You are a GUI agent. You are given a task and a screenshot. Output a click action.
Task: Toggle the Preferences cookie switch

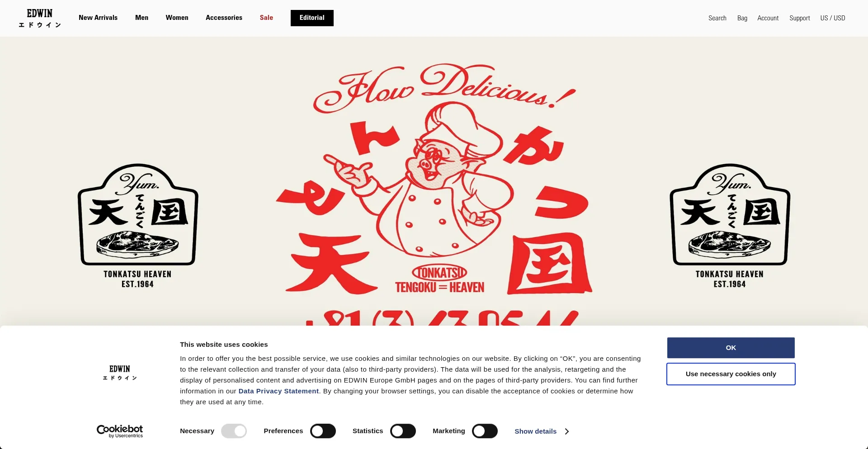[x=323, y=431]
